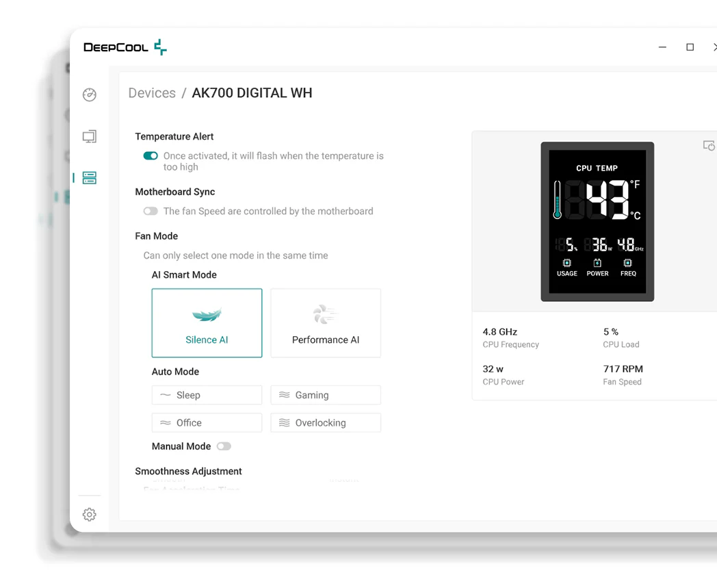Open the dashboard gauge icon in sidebar
The width and height of the screenshot is (717, 588).
tap(90, 94)
